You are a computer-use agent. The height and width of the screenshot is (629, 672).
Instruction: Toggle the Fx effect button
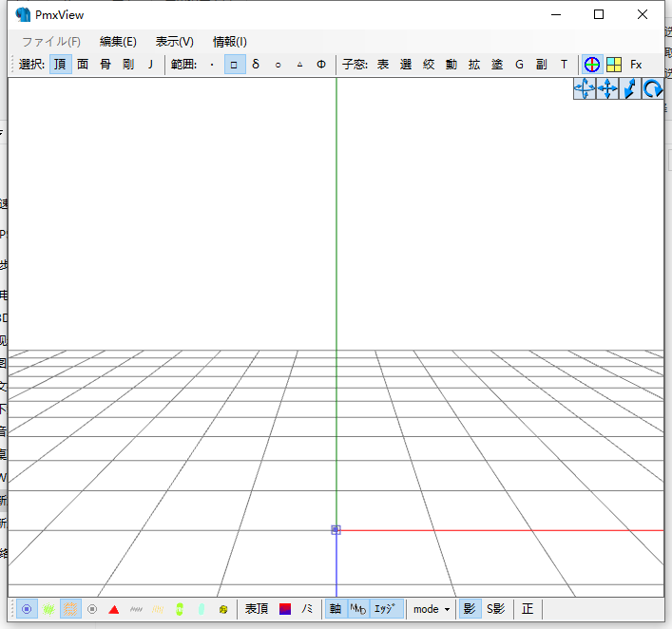click(636, 65)
